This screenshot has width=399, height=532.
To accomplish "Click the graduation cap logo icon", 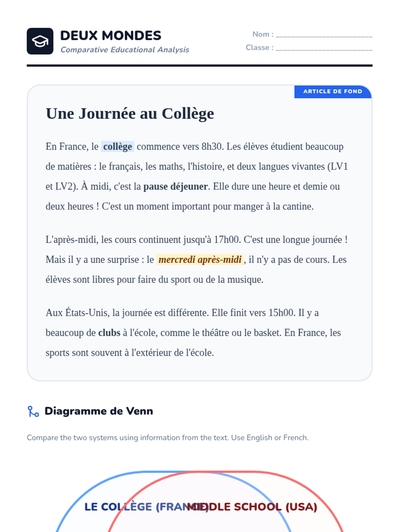I will pyautogui.click(x=40, y=41).
